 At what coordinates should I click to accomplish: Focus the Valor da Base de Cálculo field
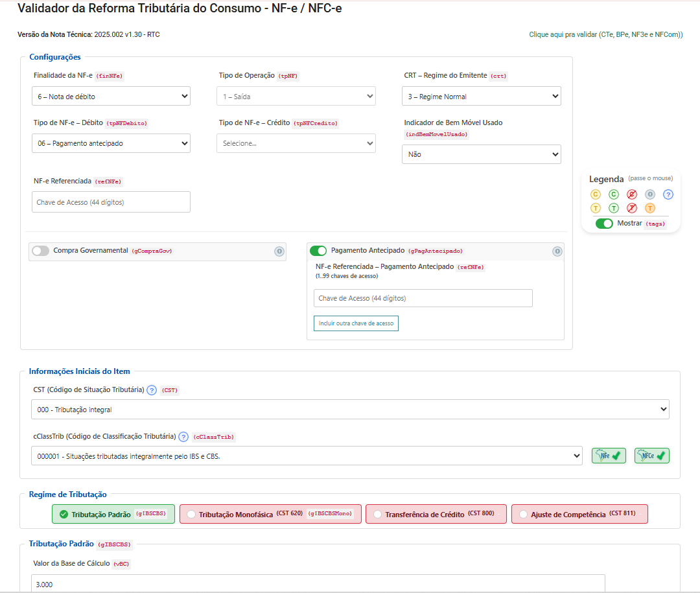pyautogui.click(x=318, y=584)
